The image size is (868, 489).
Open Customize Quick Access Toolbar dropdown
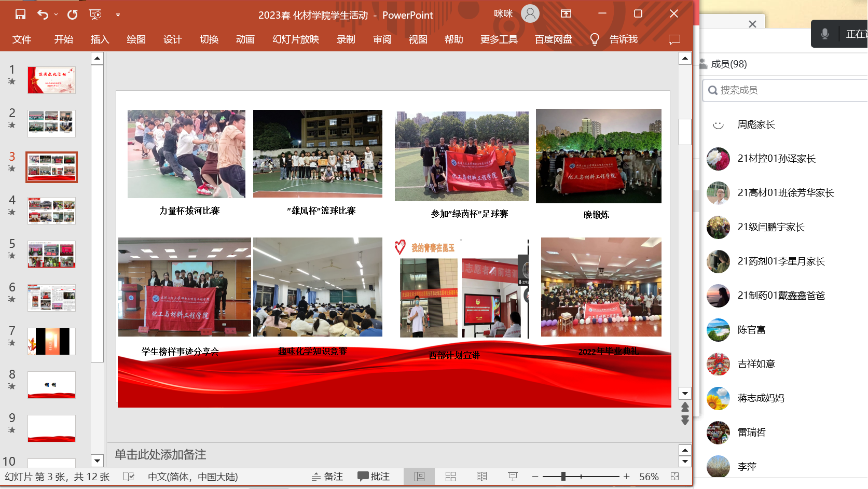118,15
